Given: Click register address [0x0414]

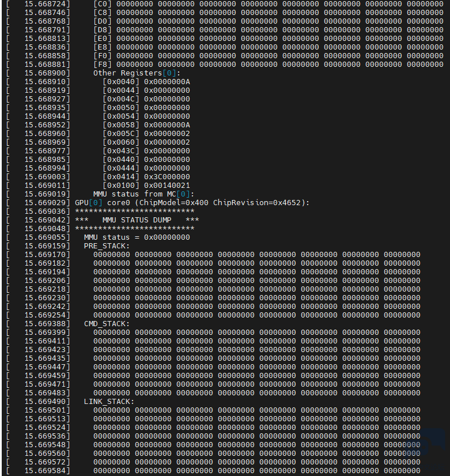Looking at the screenshot, I should coord(121,177).
